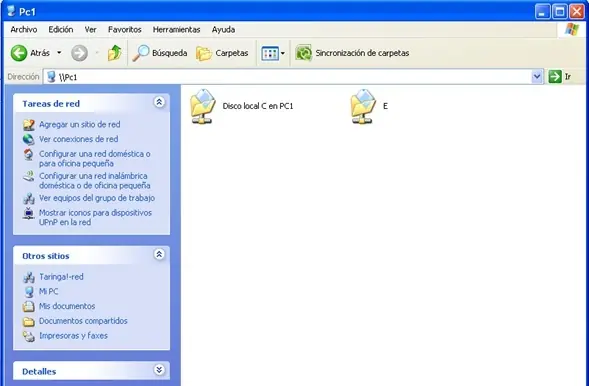Expand the Dirección address dropdown
This screenshot has height=386, width=589.
(537, 77)
